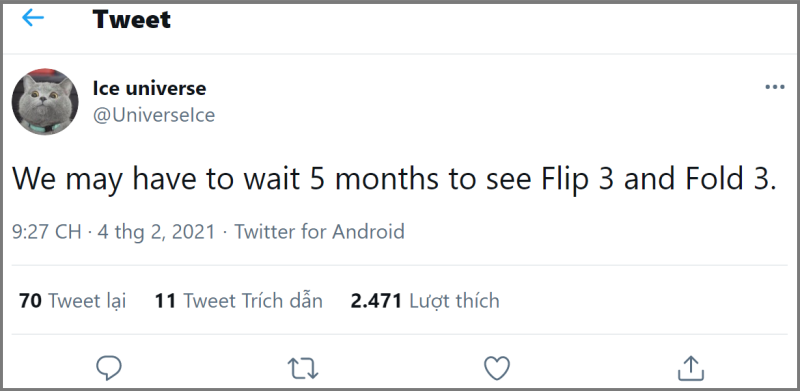
Task: Open Ice universe's cat profile picture
Action: coord(45,102)
